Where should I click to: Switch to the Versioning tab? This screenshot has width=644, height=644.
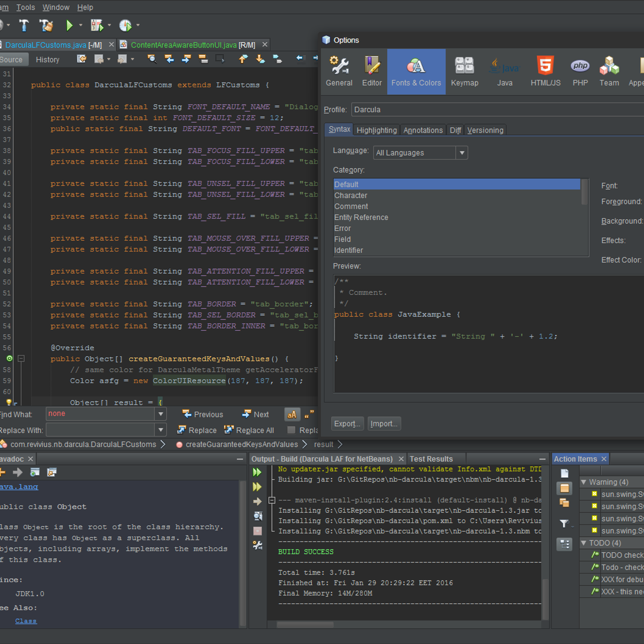click(x=485, y=130)
